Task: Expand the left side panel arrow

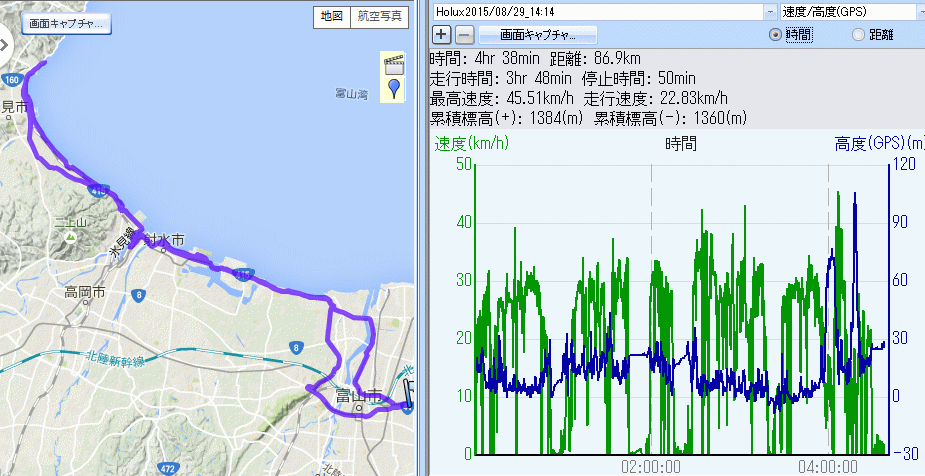Action: pos(4,43)
